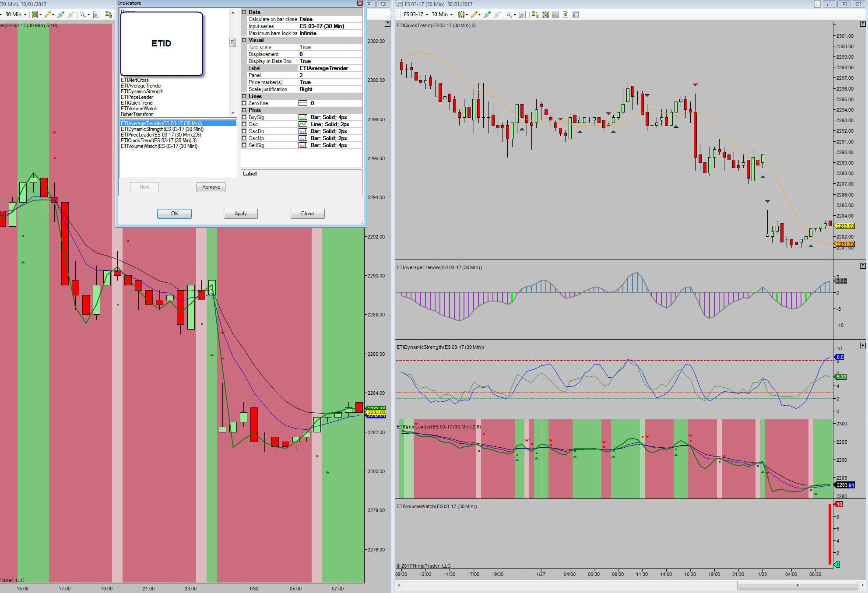This screenshot has height=593, width=868.
Task: Open the chart Properties icon
Action: point(576,14)
